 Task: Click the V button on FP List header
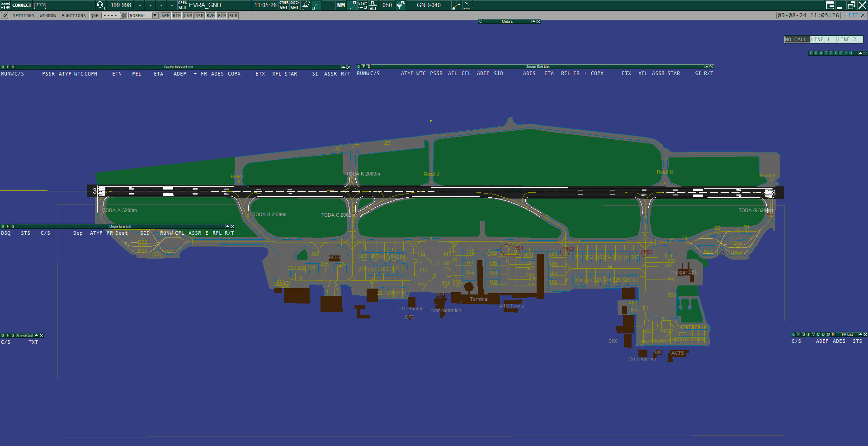[x=813, y=334]
